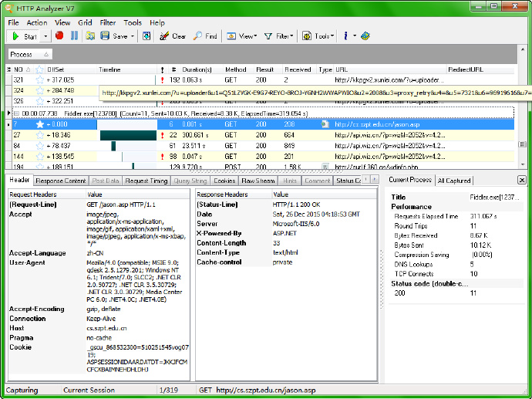The width and height of the screenshot is (532, 399).
Task: Click the Microsoft-IIS/6.0 server value
Action: pyautogui.click(x=296, y=224)
